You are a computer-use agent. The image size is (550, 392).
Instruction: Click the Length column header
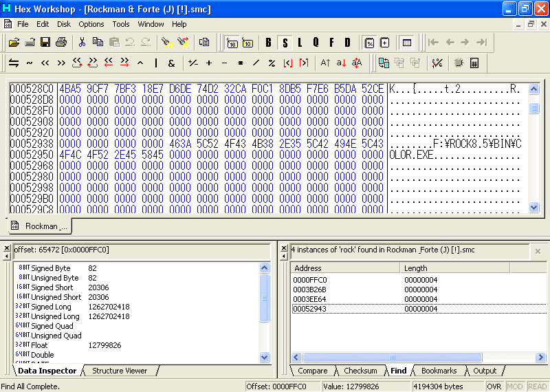(455, 268)
